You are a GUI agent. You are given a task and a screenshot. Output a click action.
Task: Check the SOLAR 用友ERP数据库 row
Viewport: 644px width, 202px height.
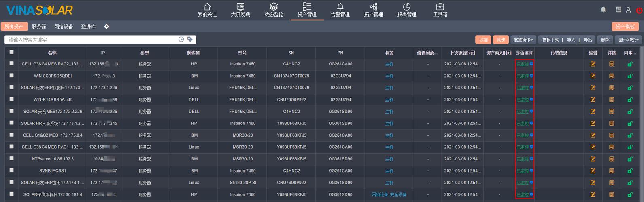11,87
